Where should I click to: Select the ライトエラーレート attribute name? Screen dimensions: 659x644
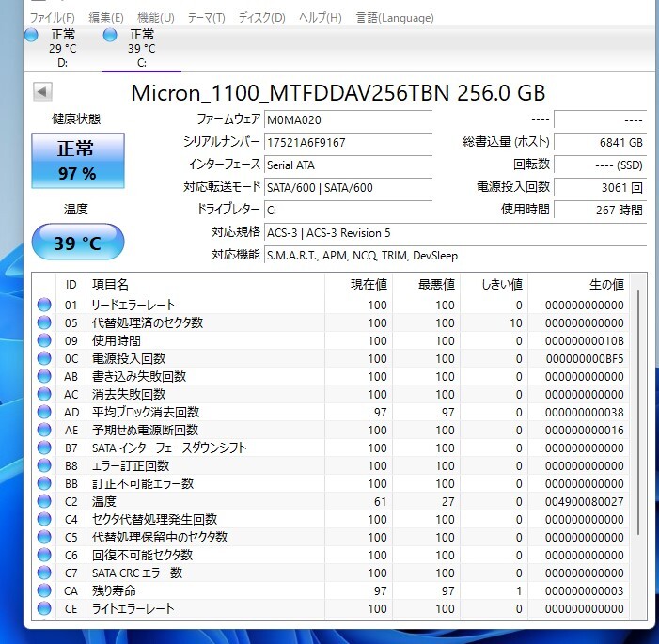[x=133, y=608]
